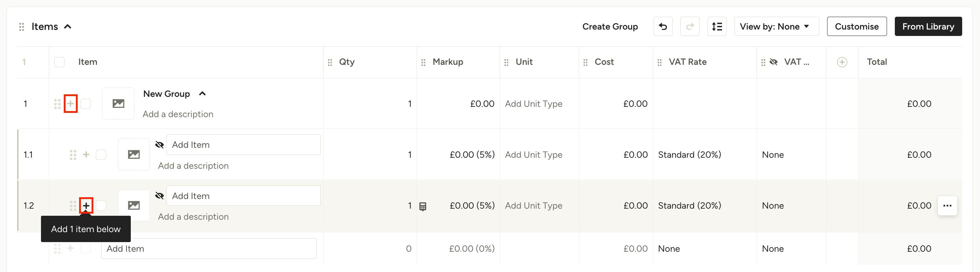Click the redo arrow button

pyautogui.click(x=690, y=27)
